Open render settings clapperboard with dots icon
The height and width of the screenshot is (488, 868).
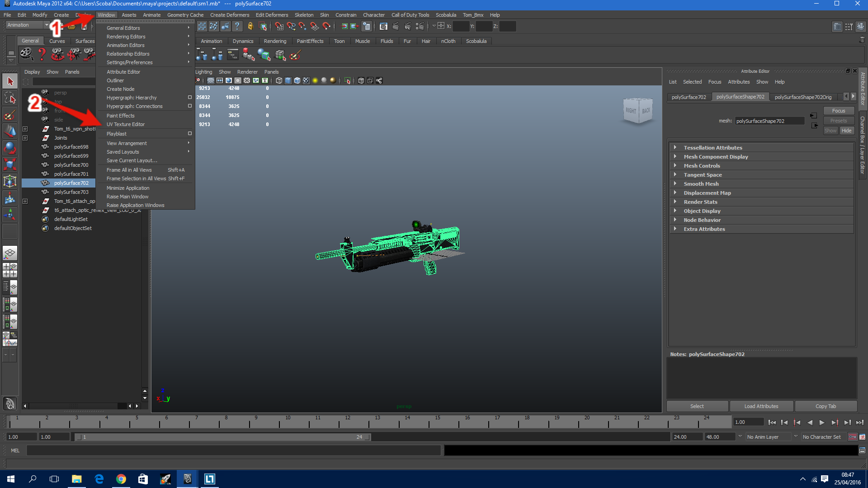tap(420, 26)
